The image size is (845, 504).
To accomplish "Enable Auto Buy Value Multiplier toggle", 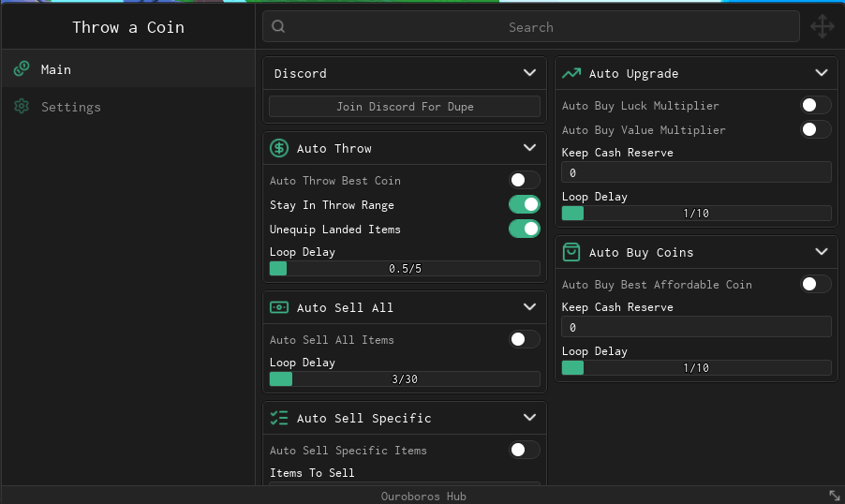I will [x=815, y=129].
